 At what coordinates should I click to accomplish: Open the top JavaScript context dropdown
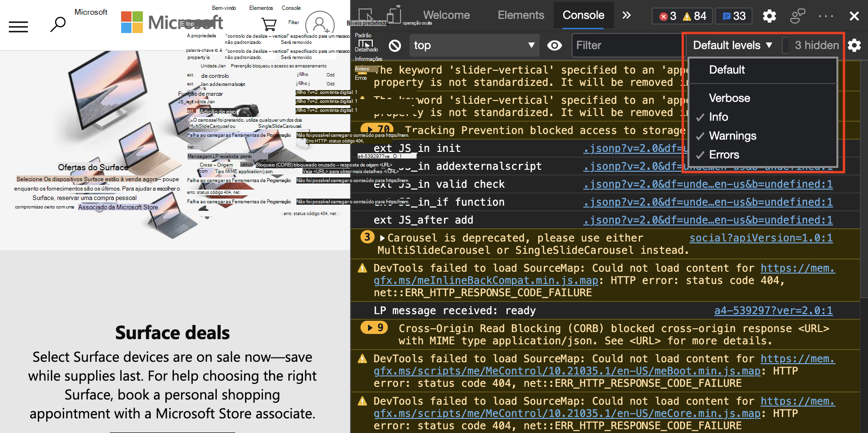474,45
